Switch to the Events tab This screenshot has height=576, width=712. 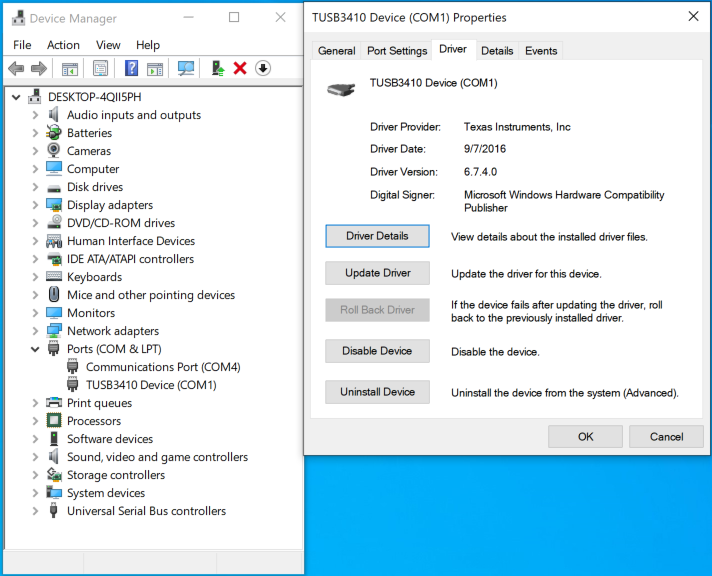click(541, 50)
